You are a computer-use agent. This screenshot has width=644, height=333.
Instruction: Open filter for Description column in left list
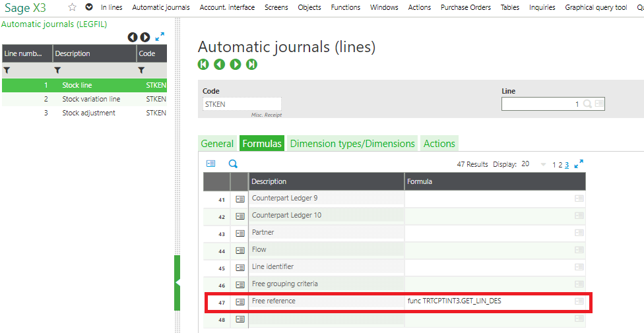(x=58, y=70)
